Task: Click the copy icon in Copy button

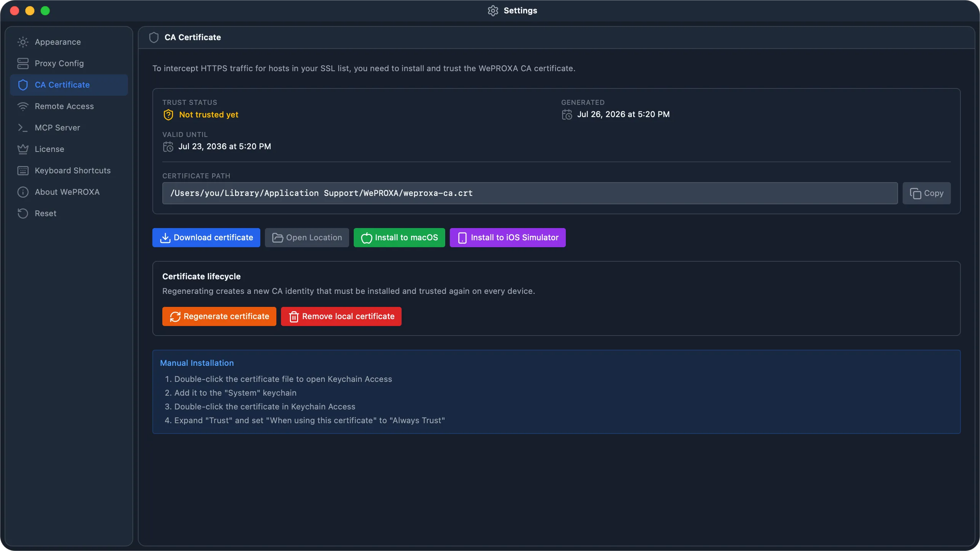Action: 915,194
